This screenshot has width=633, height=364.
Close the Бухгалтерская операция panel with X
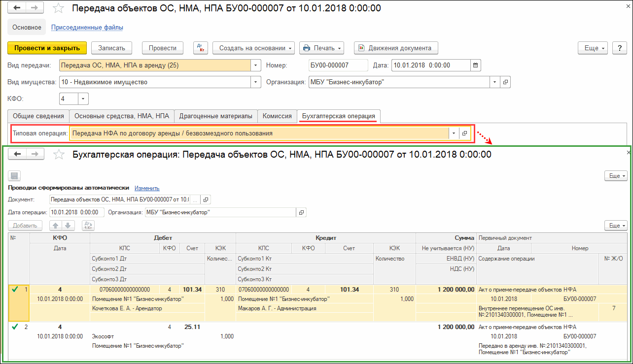[x=628, y=153]
